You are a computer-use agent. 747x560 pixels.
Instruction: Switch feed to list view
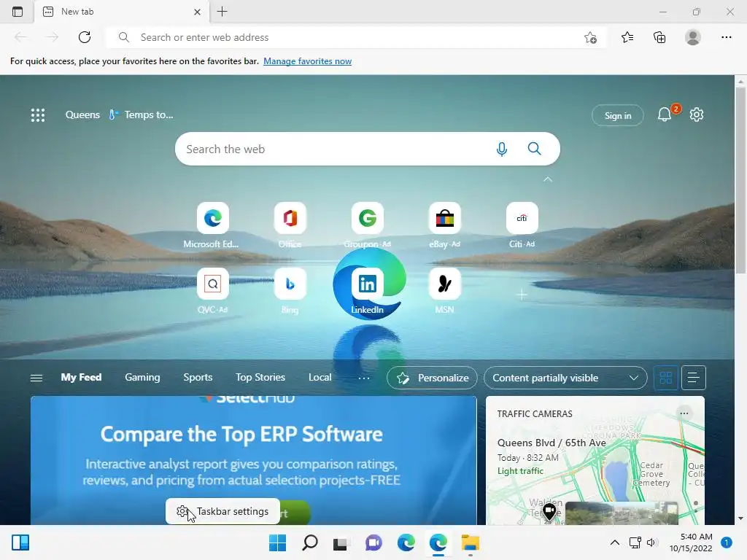click(x=693, y=378)
